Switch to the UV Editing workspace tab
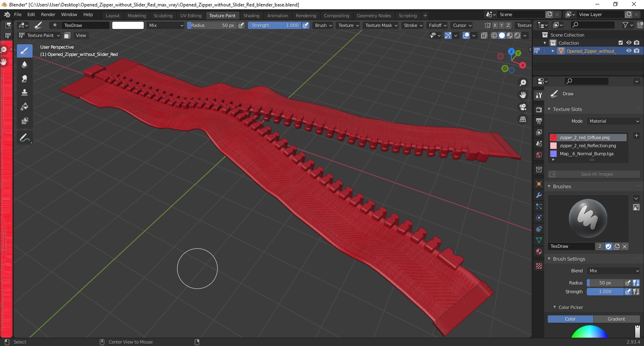Image resolution: width=644 pixels, height=346 pixels. pos(191,16)
